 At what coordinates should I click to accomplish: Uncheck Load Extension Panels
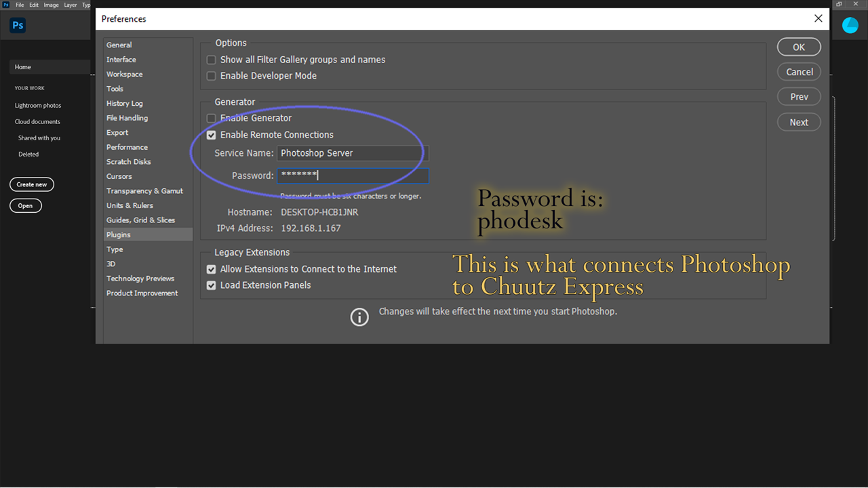(x=211, y=285)
